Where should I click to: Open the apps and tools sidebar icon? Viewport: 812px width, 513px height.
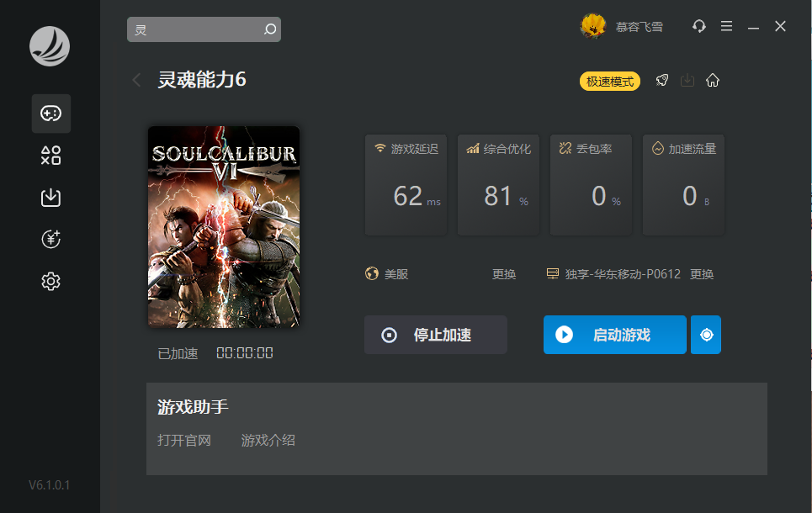click(x=50, y=156)
